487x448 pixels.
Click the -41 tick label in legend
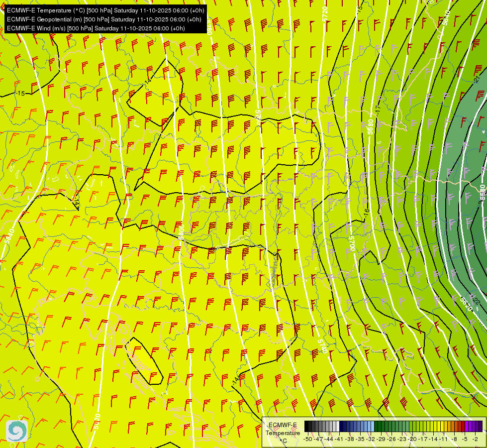coord(340,439)
